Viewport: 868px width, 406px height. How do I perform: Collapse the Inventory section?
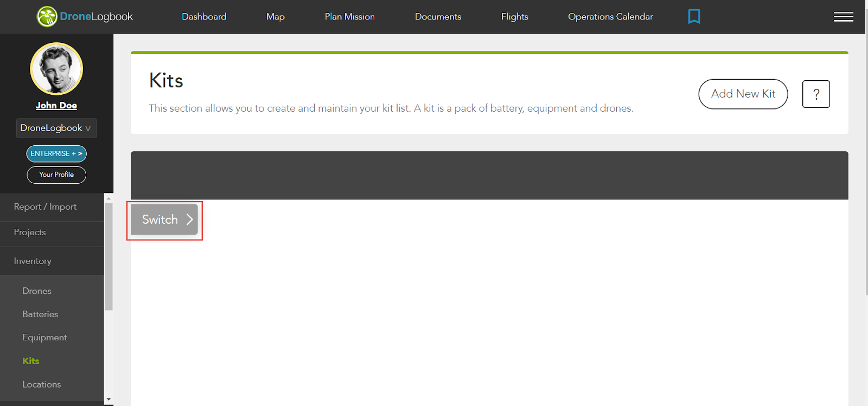(52, 261)
